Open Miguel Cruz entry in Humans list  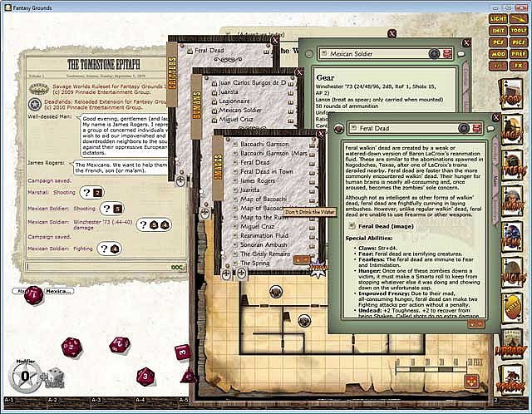(236, 120)
